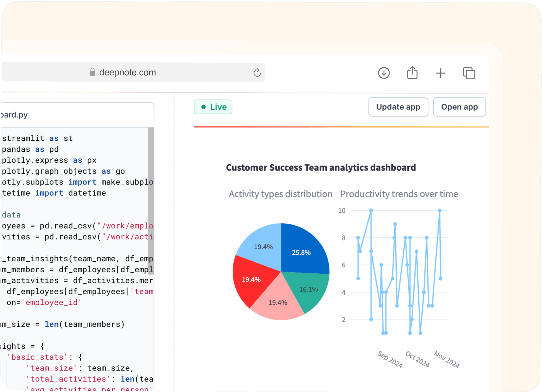Click the Update app button
Viewport: 542px width, 392px height.
(398, 107)
